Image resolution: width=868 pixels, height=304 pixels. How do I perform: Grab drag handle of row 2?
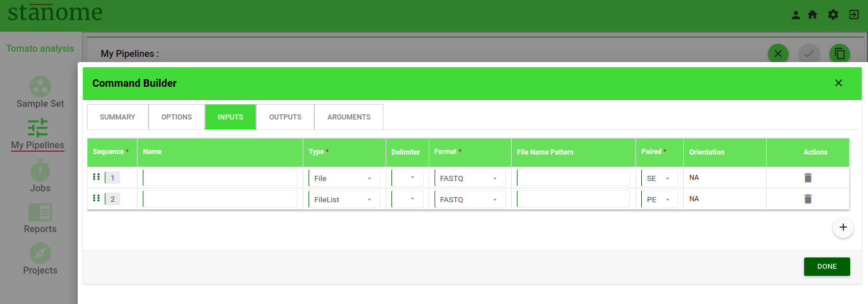click(x=97, y=199)
